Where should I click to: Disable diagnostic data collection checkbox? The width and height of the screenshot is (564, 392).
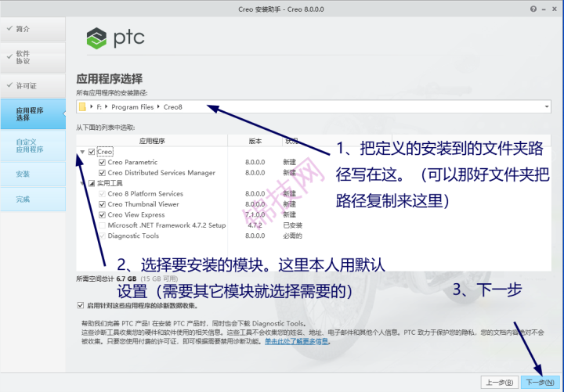point(81,305)
